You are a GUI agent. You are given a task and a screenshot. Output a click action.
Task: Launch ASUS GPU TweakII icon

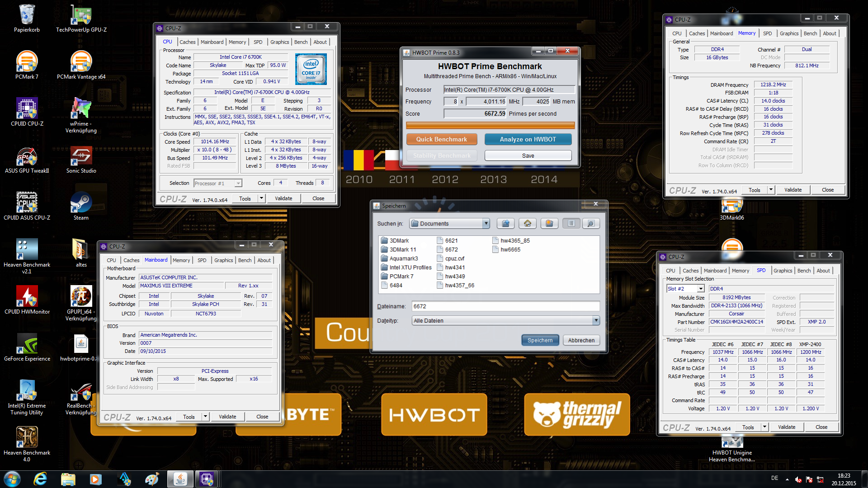point(27,159)
